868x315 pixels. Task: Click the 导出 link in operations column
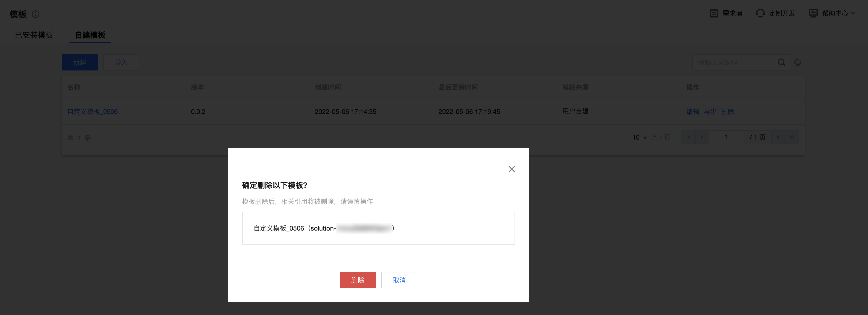[710, 111]
